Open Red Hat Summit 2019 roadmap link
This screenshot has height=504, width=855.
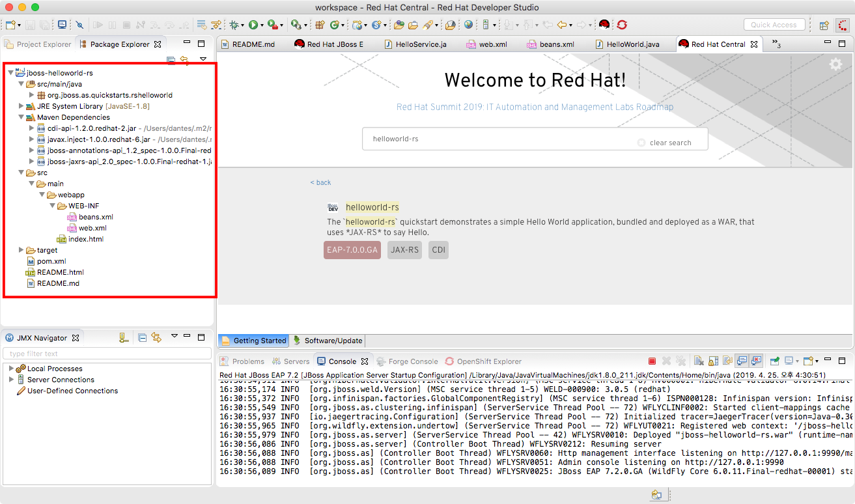pyautogui.click(x=535, y=107)
